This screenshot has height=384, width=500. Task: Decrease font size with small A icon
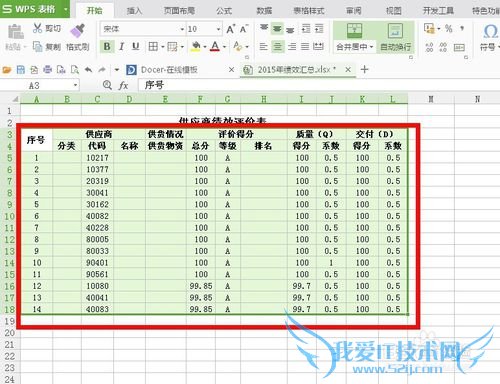tap(244, 29)
